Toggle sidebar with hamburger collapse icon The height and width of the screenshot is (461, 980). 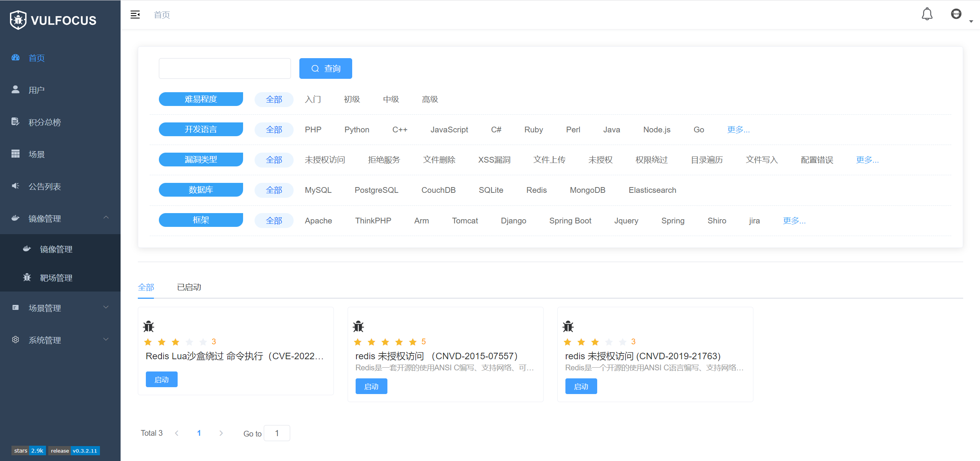pyautogui.click(x=135, y=15)
